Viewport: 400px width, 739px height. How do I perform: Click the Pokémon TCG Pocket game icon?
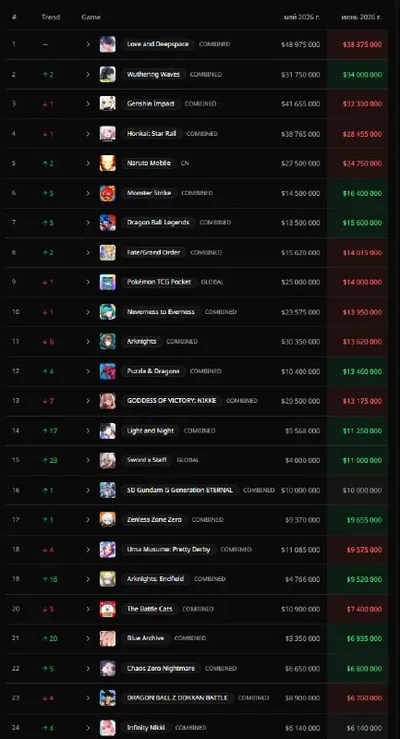107,282
